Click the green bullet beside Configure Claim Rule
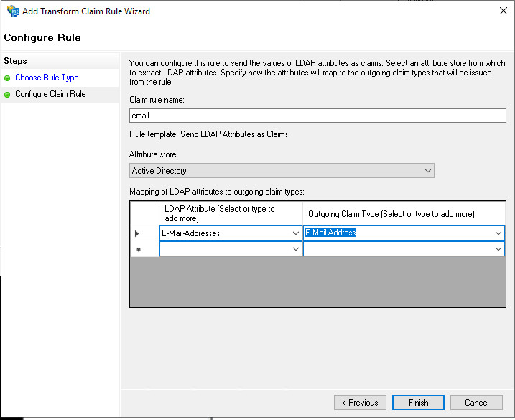This screenshot has height=420, width=515. (7, 95)
